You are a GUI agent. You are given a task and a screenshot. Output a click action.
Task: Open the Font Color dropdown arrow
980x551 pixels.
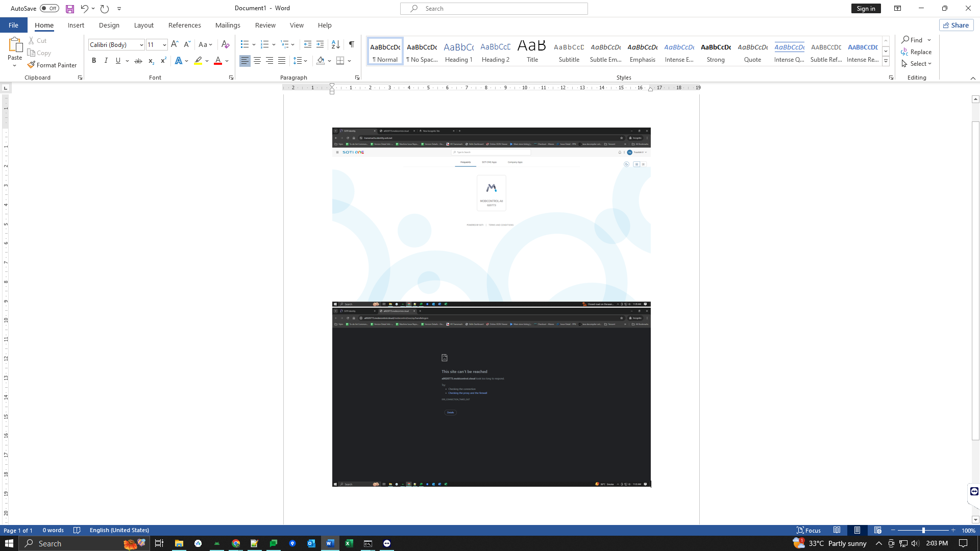227,61
